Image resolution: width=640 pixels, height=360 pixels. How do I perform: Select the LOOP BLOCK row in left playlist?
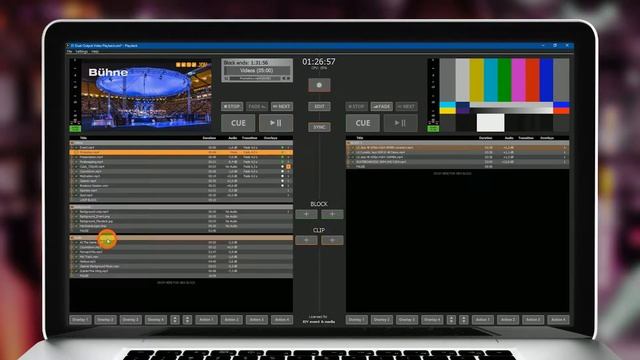click(181, 200)
